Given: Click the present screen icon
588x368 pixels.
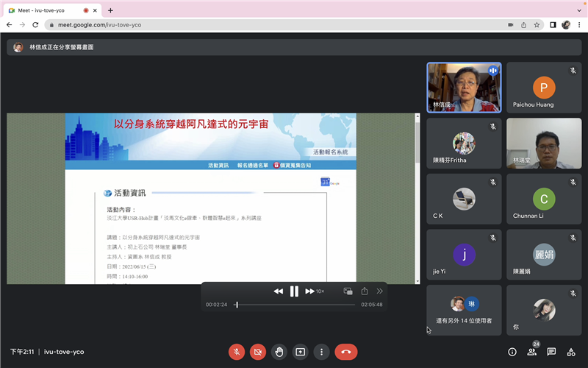Looking at the screenshot, I should 300,352.
